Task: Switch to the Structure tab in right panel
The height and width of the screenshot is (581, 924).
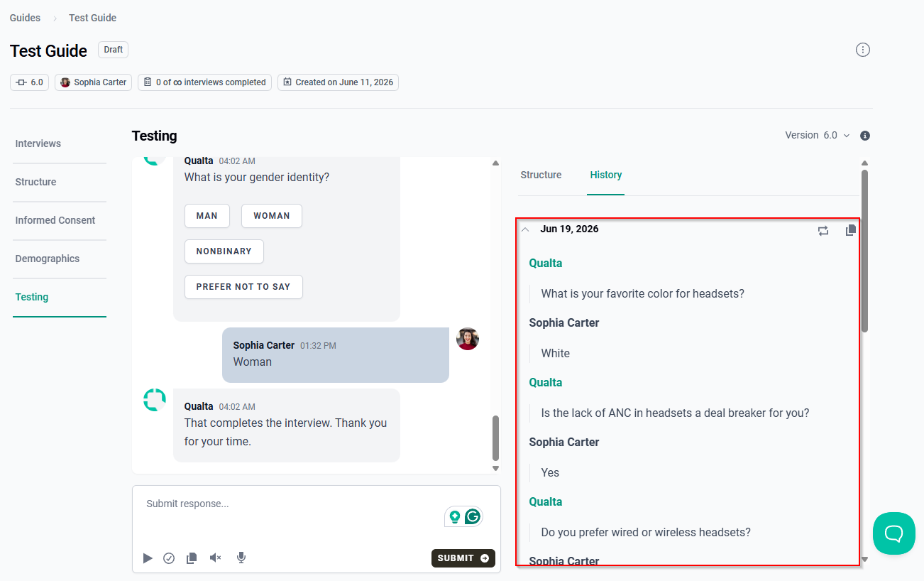Action: [541, 175]
